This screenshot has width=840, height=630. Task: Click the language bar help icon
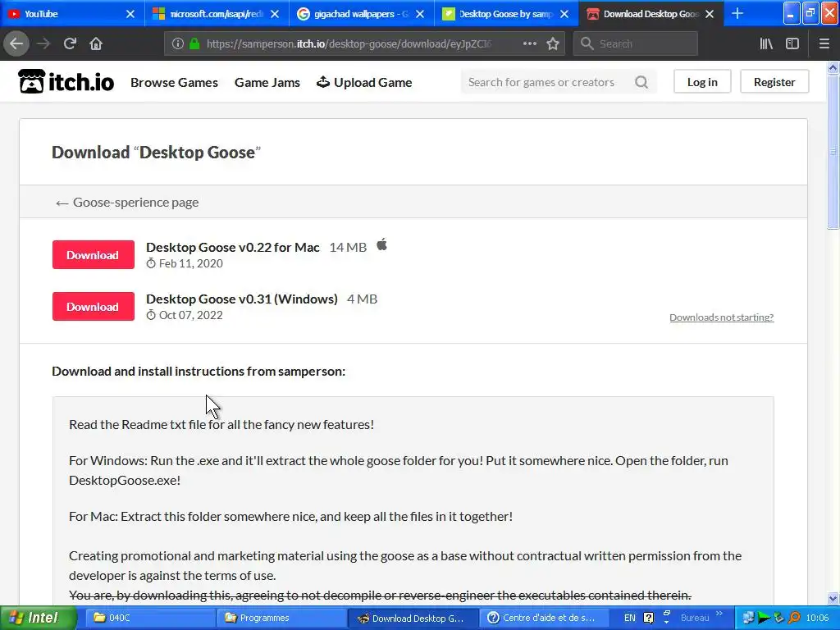click(x=648, y=619)
